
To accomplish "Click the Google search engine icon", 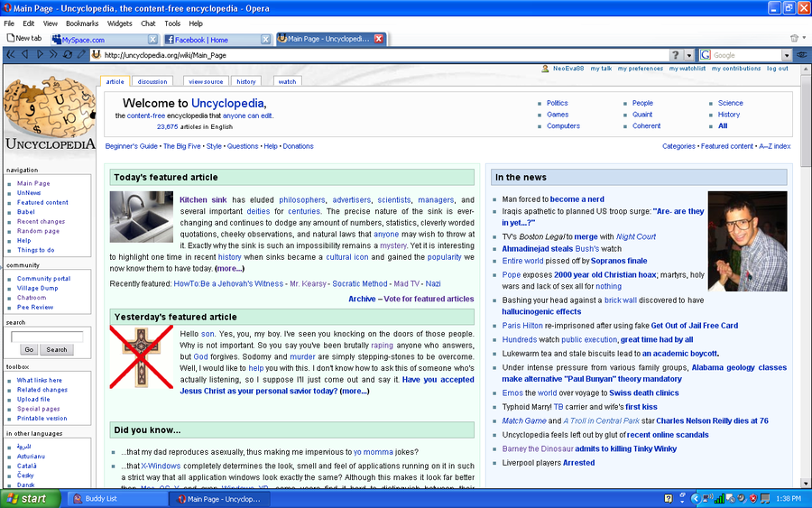I will pos(706,55).
